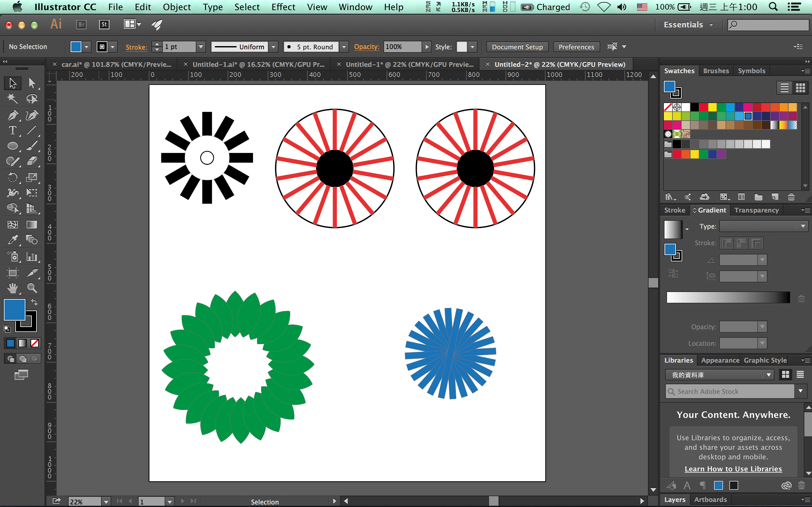
Task: Swap fill and stroke colors
Action: click(x=34, y=302)
